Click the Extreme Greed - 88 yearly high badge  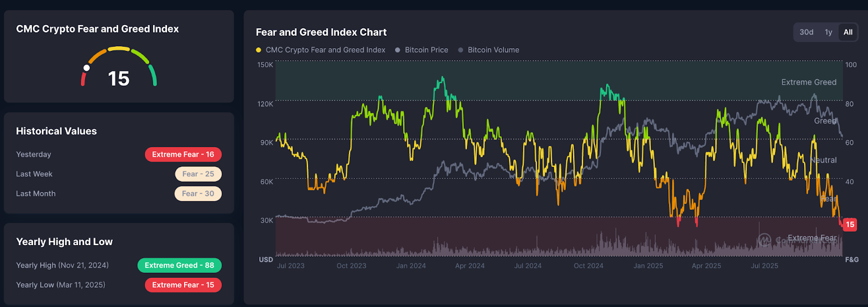[x=179, y=265]
